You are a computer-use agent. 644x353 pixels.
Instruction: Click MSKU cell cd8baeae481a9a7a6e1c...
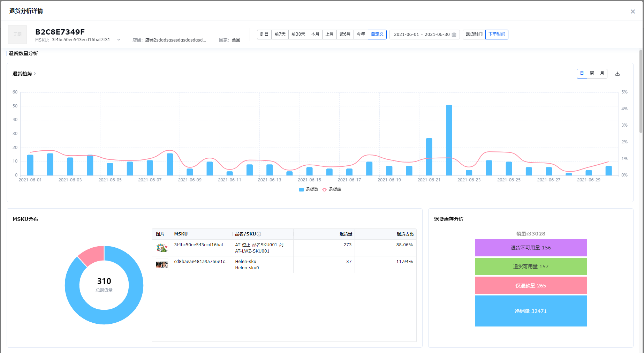click(x=201, y=262)
